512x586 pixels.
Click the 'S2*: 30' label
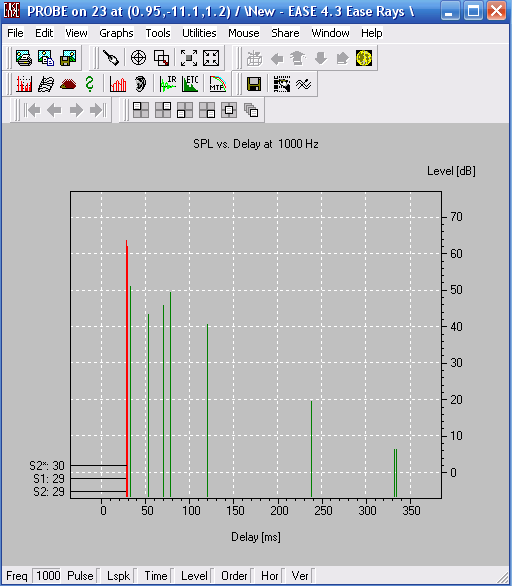point(47,466)
